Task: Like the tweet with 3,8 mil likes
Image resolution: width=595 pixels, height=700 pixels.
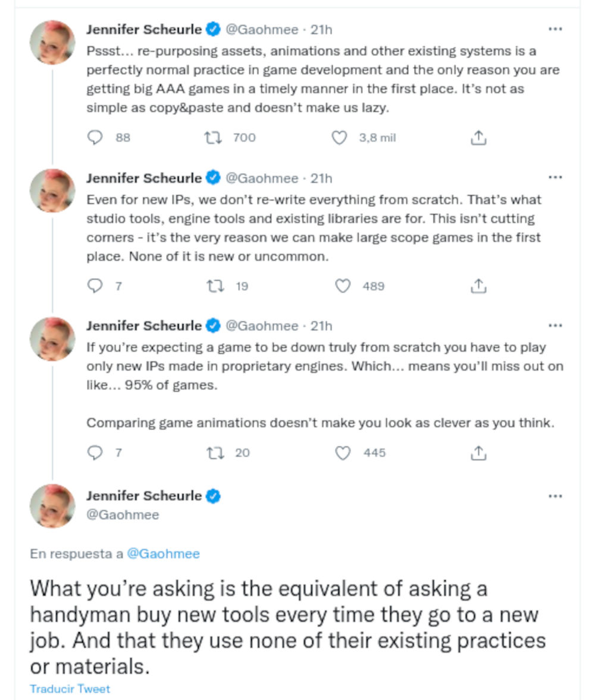Action: click(339, 138)
